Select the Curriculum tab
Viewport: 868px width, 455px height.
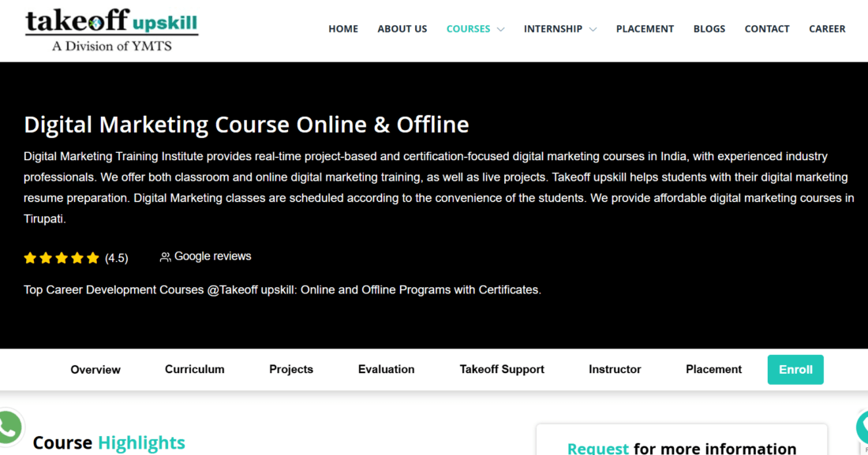[x=194, y=369]
